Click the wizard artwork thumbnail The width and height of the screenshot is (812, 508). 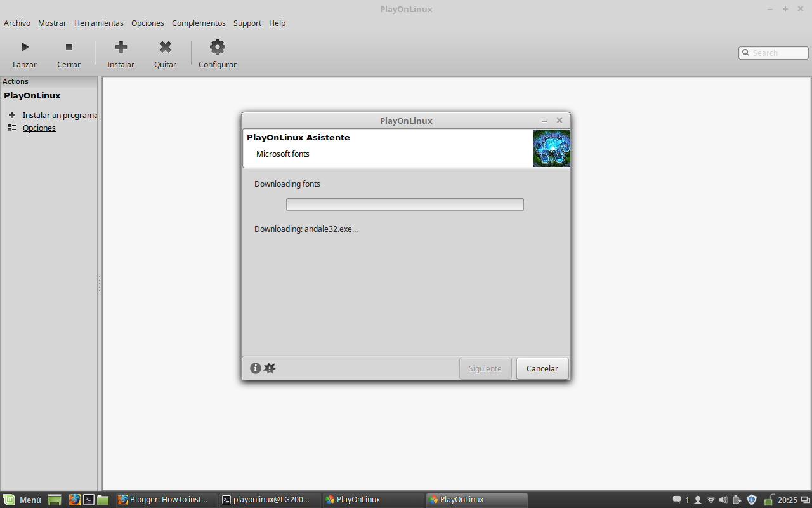(551, 149)
